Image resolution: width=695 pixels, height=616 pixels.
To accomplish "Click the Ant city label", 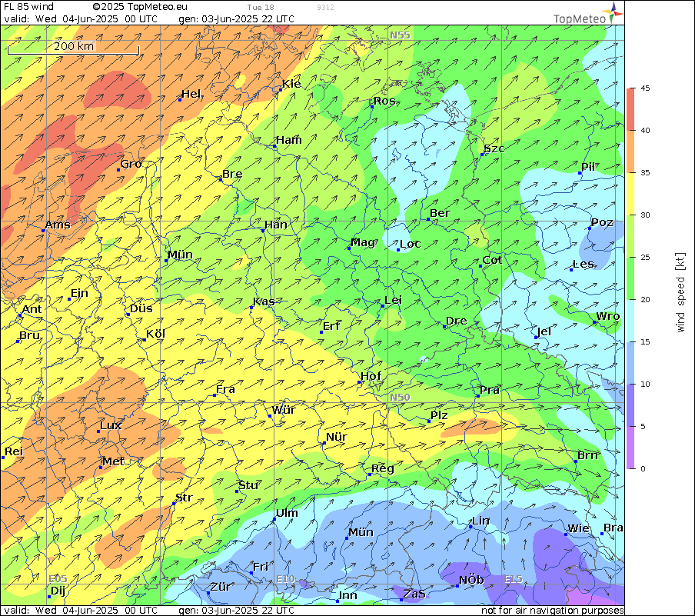I will [x=32, y=309].
